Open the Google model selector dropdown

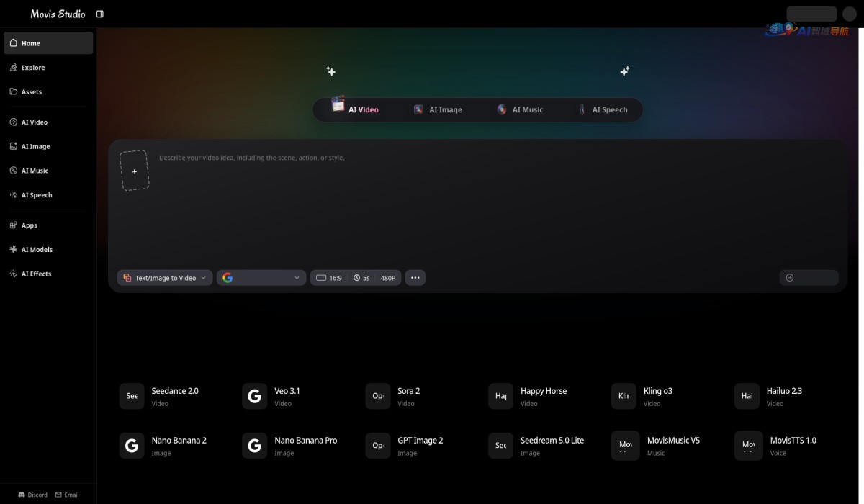pos(261,277)
